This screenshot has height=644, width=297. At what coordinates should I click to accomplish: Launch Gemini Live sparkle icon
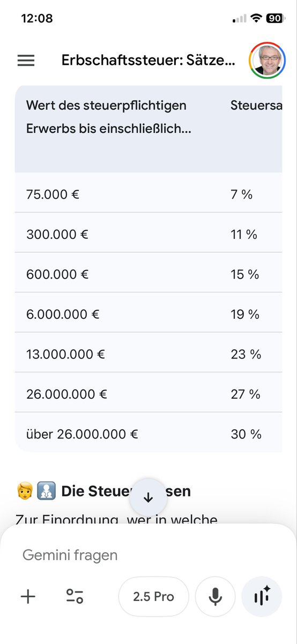[262, 597]
